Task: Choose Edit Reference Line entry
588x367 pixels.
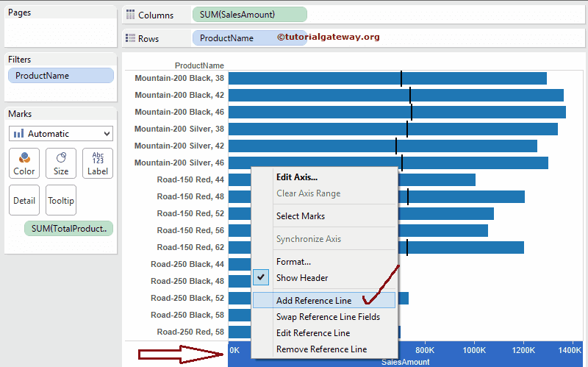Action: pyautogui.click(x=313, y=333)
